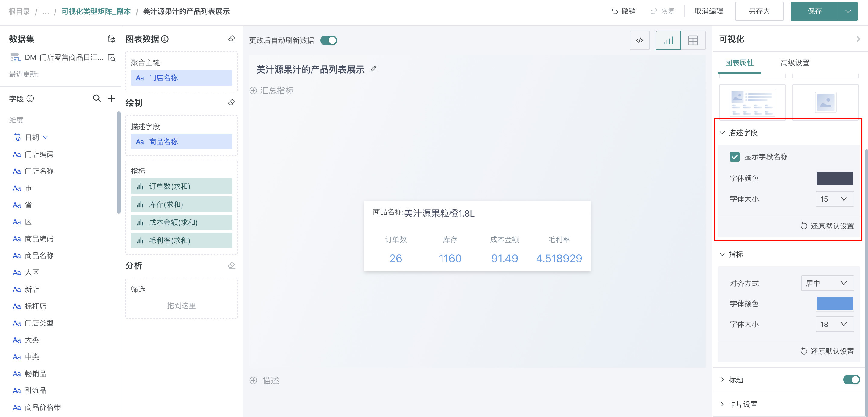Click the plus icon to add field
Screen dimensions: 868x417
(x=112, y=98)
